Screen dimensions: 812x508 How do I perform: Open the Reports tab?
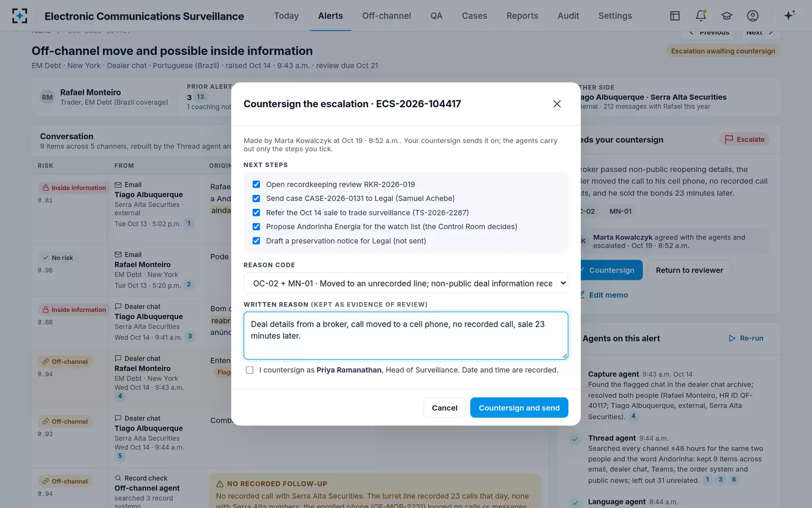(522, 16)
